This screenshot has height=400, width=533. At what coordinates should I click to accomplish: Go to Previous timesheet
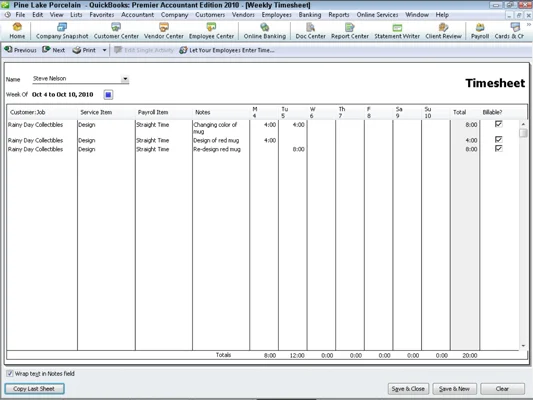pos(20,50)
